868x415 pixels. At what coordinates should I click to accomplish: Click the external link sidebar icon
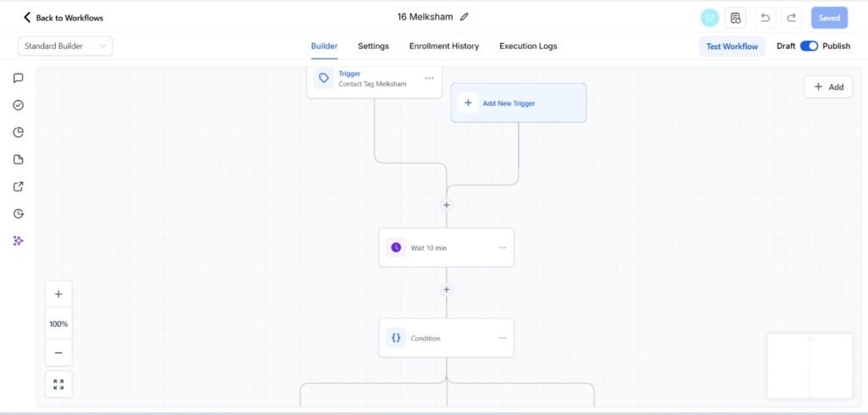click(x=19, y=186)
